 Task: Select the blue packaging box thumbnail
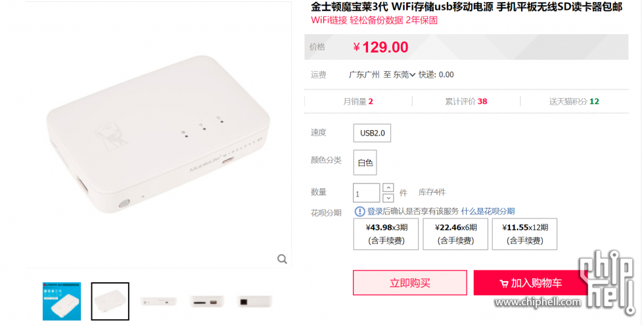(62, 301)
